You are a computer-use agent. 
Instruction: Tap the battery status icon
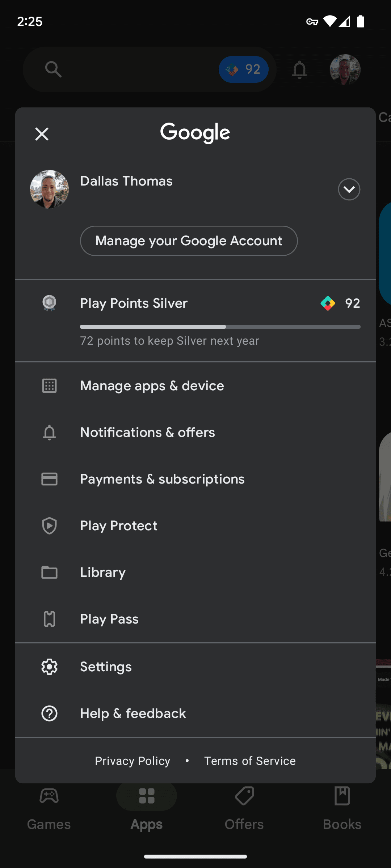361,21
